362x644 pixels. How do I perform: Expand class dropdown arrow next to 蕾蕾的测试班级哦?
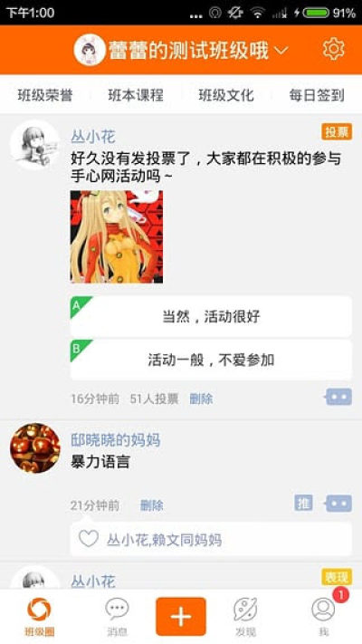tap(281, 50)
